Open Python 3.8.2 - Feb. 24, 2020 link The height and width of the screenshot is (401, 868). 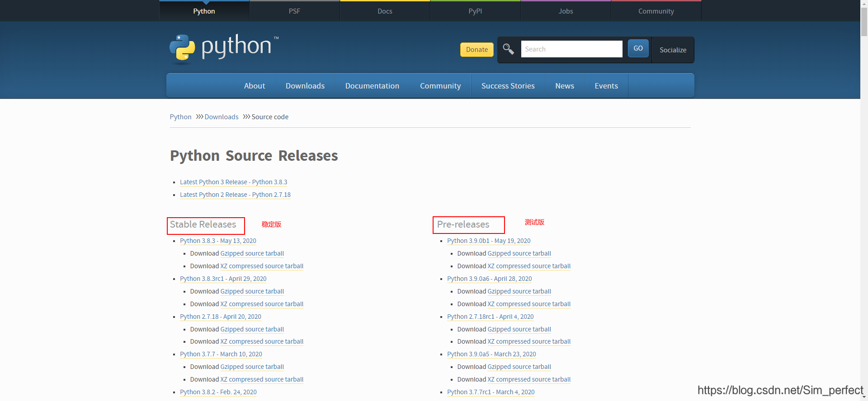point(218,392)
